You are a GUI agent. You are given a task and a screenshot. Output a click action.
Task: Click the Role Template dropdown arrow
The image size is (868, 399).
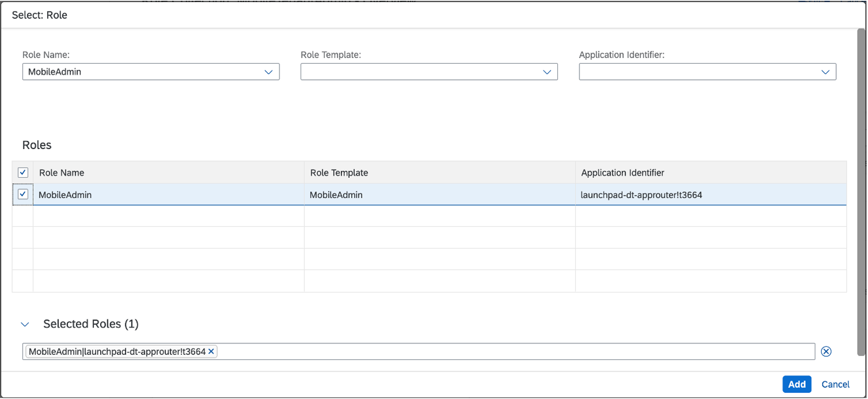(x=547, y=72)
